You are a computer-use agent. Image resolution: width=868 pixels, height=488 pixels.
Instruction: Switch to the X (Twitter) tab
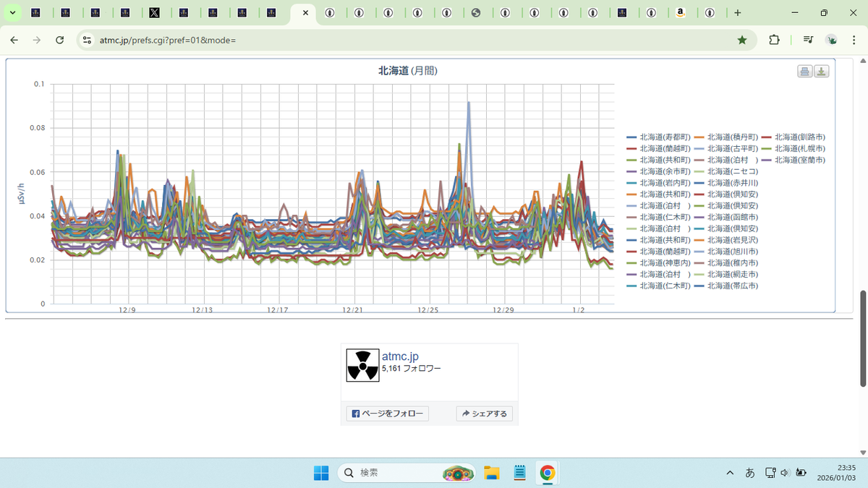pos(154,13)
